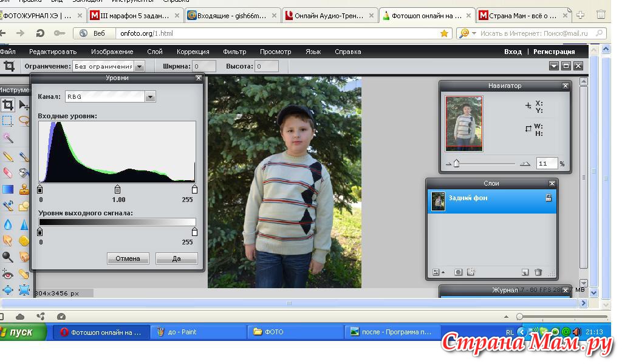Select the Sharpen (triangle) tool
Screen dimensions: 622x364
tap(24, 224)
